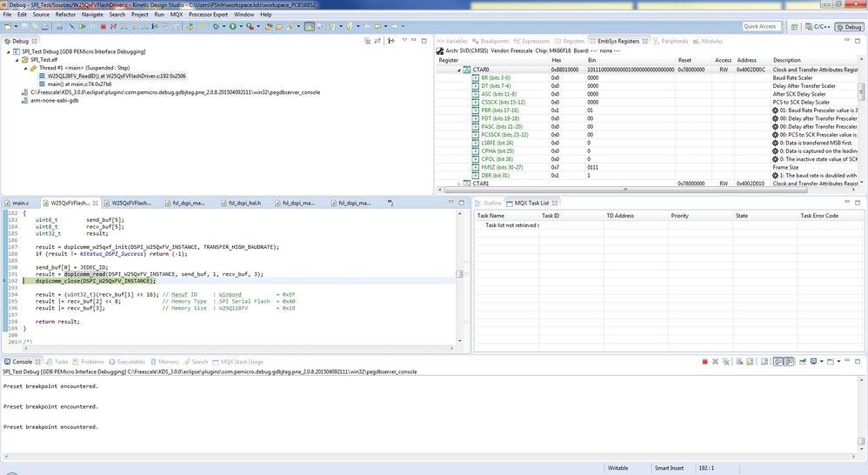Open the main.c editor tab
This screenshot has width=868, height=475.
click(x=17, y=204)
